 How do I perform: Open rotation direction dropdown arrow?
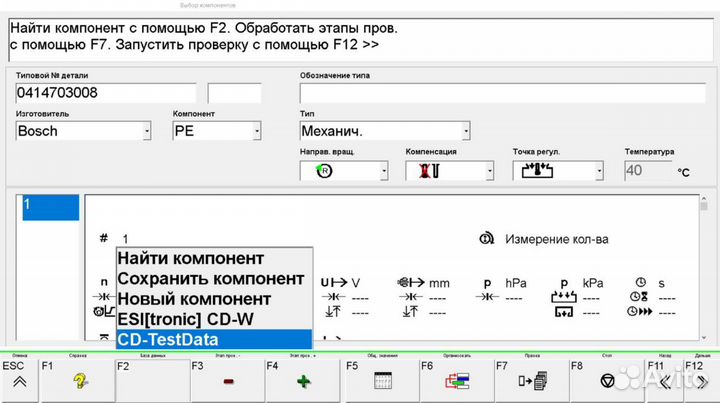pyautogui.click(x=384, y=171)
